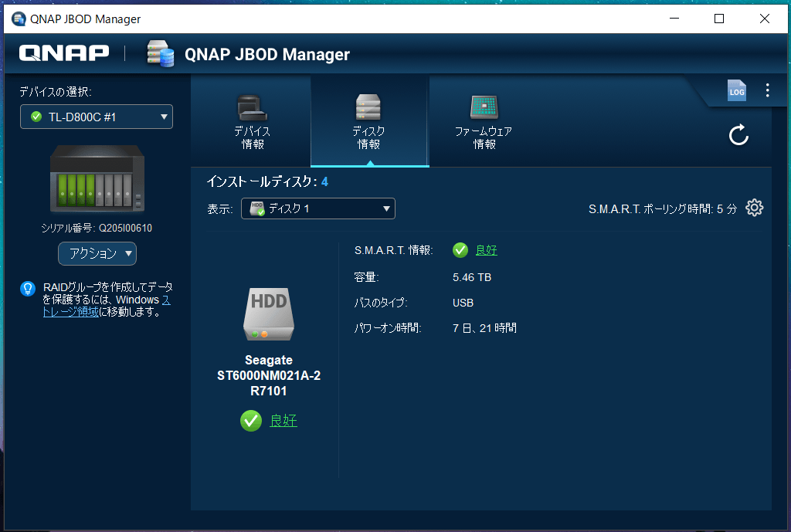This screenshot has height=532, width=791.
Task: Select the ディスク情報 tab
Action: tap(369, 121)
